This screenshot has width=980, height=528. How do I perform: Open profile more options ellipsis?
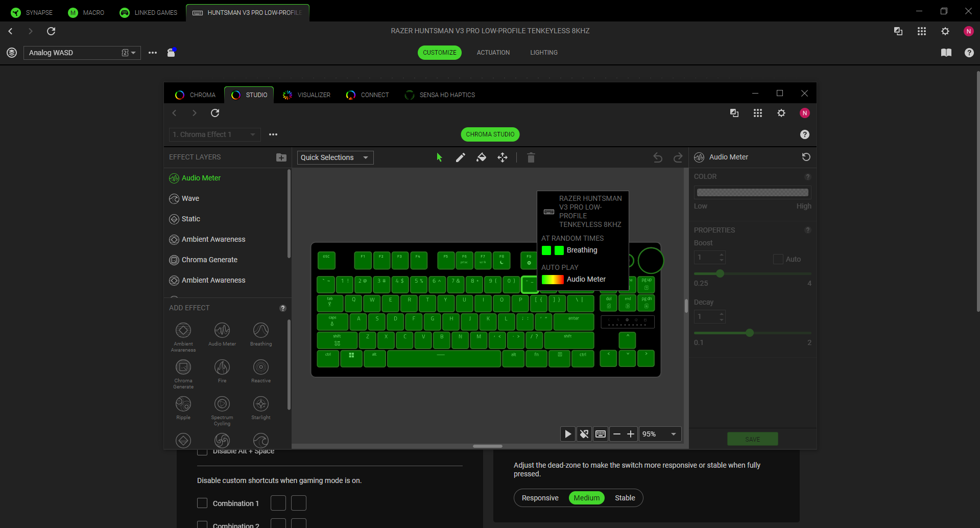pos(153,53)
